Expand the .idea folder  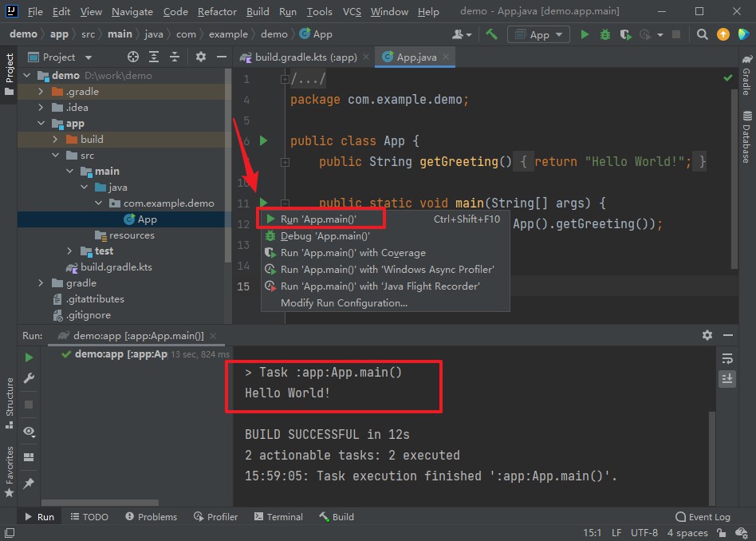click(x=41, y=107)
